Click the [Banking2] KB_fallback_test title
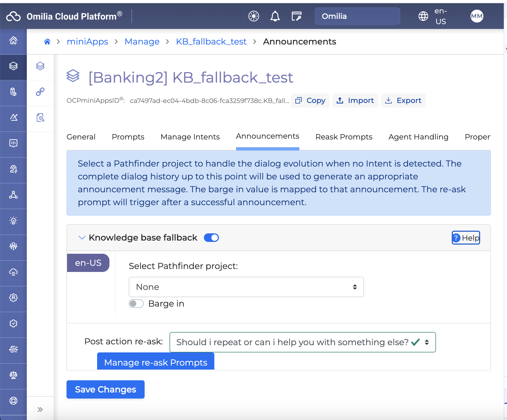The image size is (507, 420). click(191, 78)
